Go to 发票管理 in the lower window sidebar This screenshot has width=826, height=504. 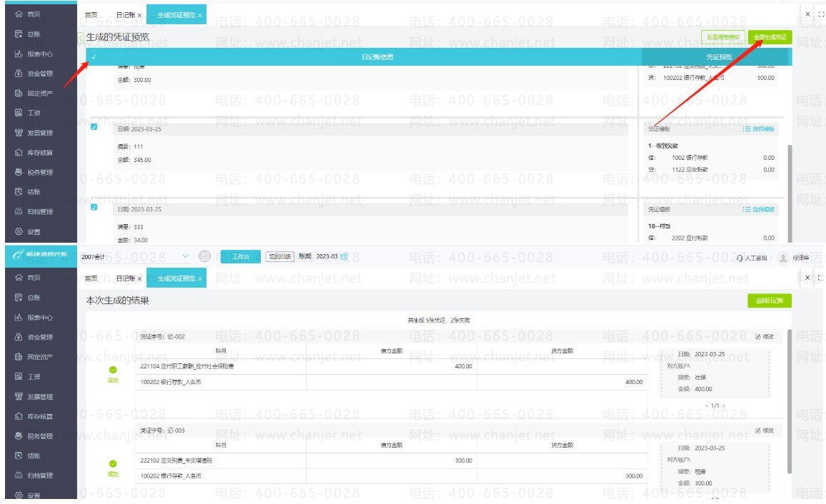[34, 397]
